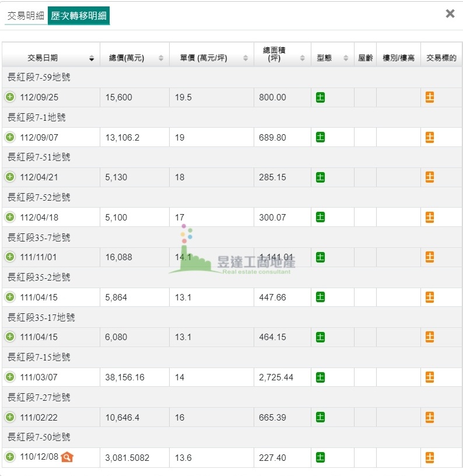Screen dimensions: 463x476
Task: Click green land type icon in 464.15 row
Action: 320,337
